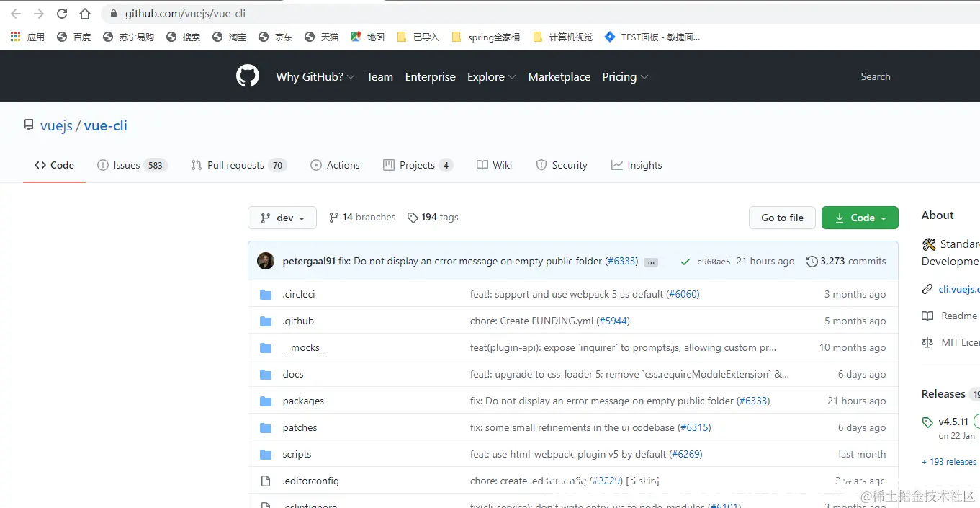Open the 淘宝 bookmark
The width and height of the screenshot is (980, 508).
click(x=230, y=37)
